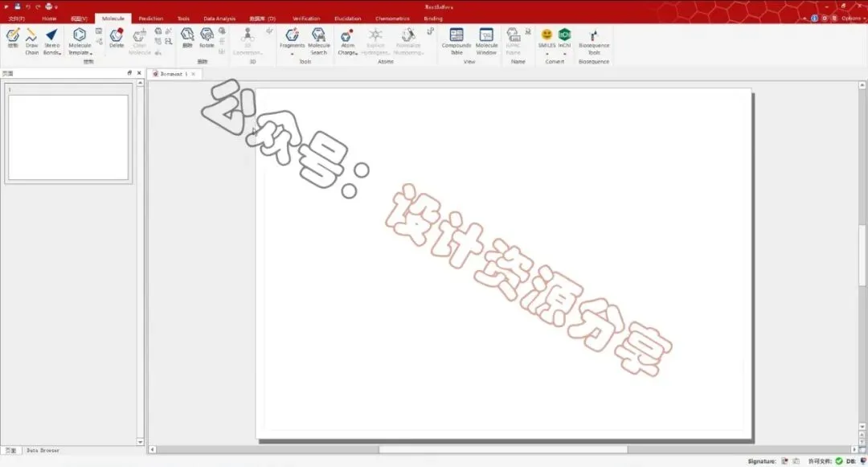The height and width of the screenshot is (467, 868).
Task: Open the Molecule Template tool
Action: (x=80, y=42)
